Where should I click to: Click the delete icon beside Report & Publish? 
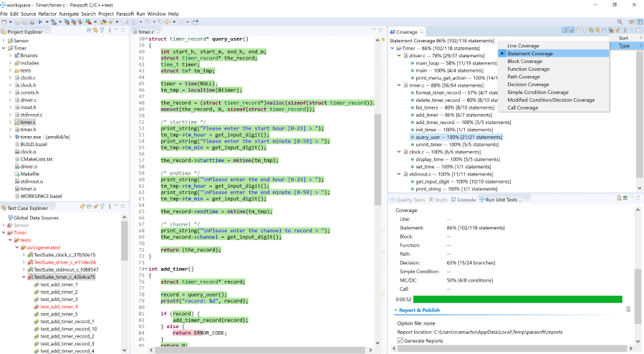(628, 309)
